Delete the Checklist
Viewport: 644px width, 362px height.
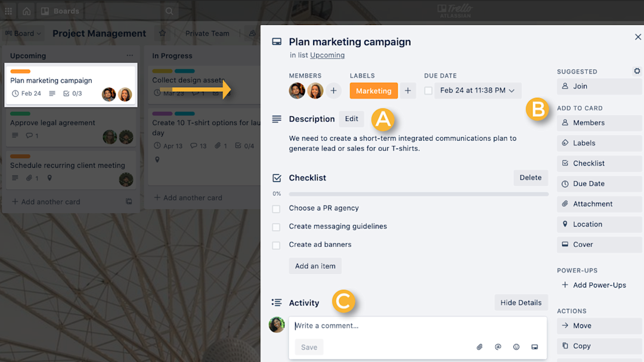pyautogui.click(x=530, y=177)
